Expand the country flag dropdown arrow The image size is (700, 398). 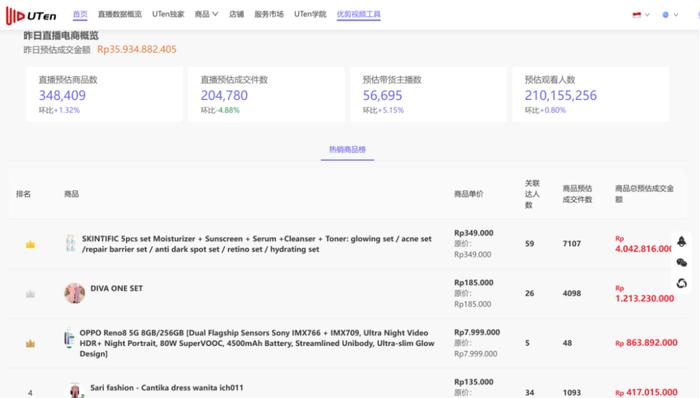647,15
